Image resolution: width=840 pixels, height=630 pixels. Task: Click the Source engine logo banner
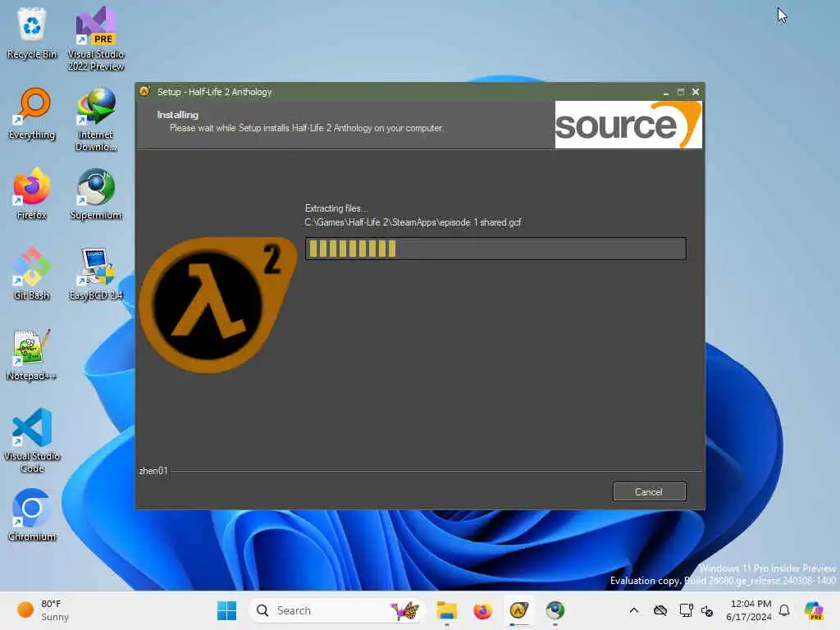(x=628, y=125)
